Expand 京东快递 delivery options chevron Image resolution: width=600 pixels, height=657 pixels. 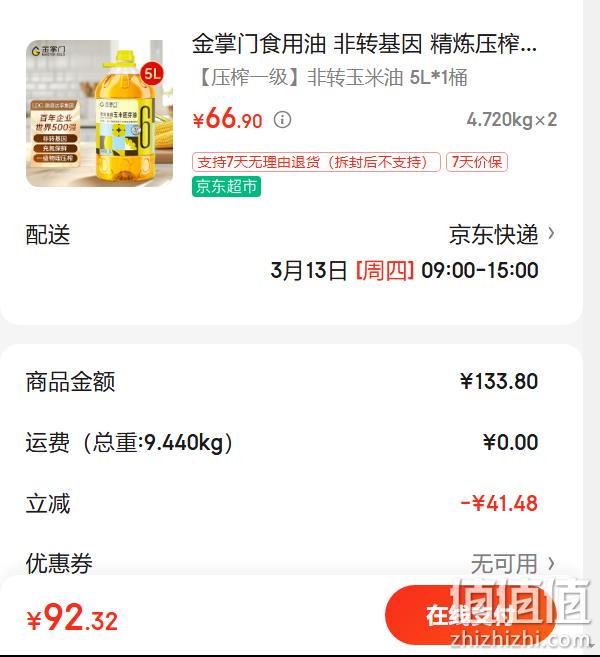tap(551, 233)
